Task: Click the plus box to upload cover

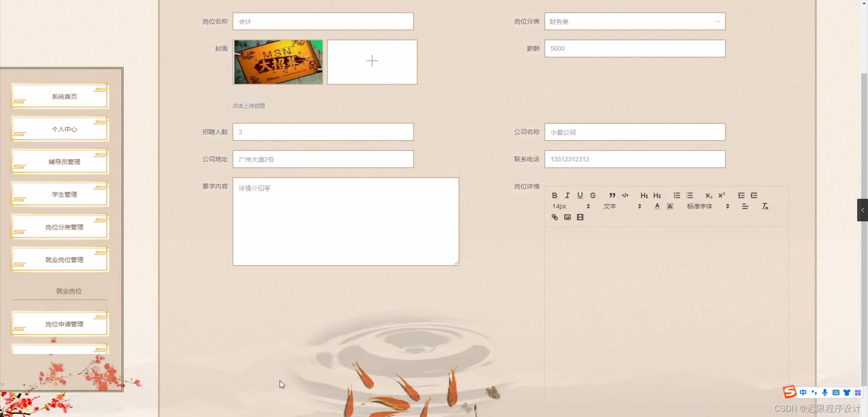Action: tap(372, 62)
